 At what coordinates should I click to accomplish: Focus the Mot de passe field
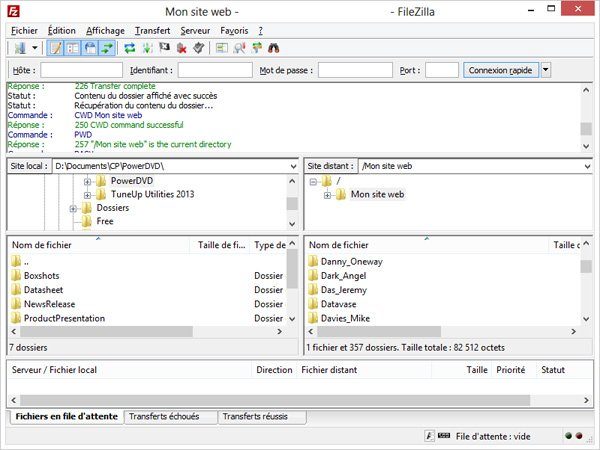tap(355, 70)
